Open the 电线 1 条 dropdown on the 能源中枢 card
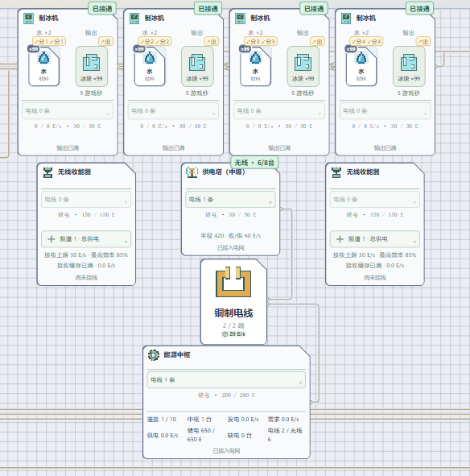Screen dimensions: 470x476 pos(226,380)
